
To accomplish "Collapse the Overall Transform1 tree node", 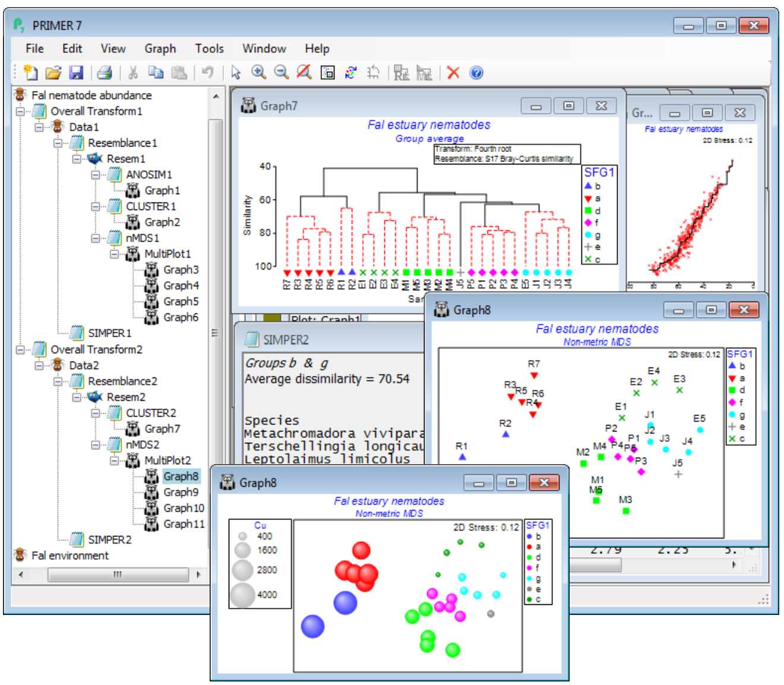I will pos(20,111).
